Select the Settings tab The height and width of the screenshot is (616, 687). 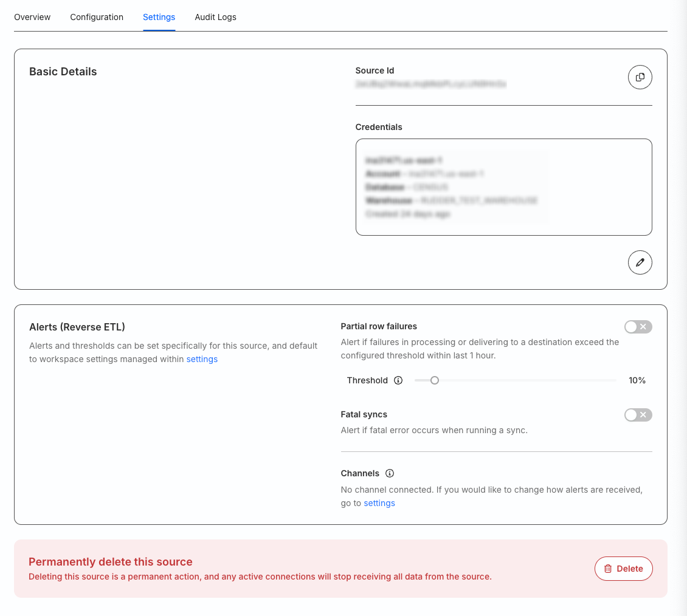pyautogui.click(x=159, y=17)
